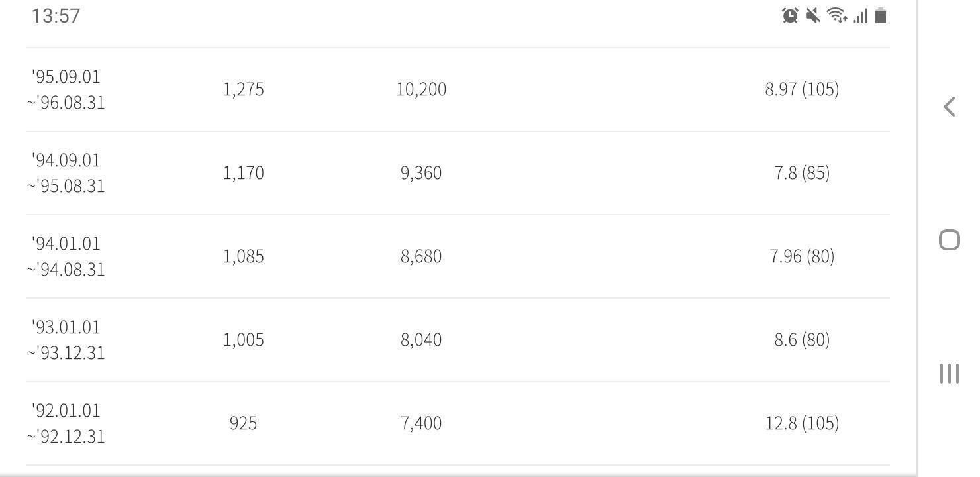Tap the alarm clock status icon
This screenshot has width=980, height=477.
[790, 15]
